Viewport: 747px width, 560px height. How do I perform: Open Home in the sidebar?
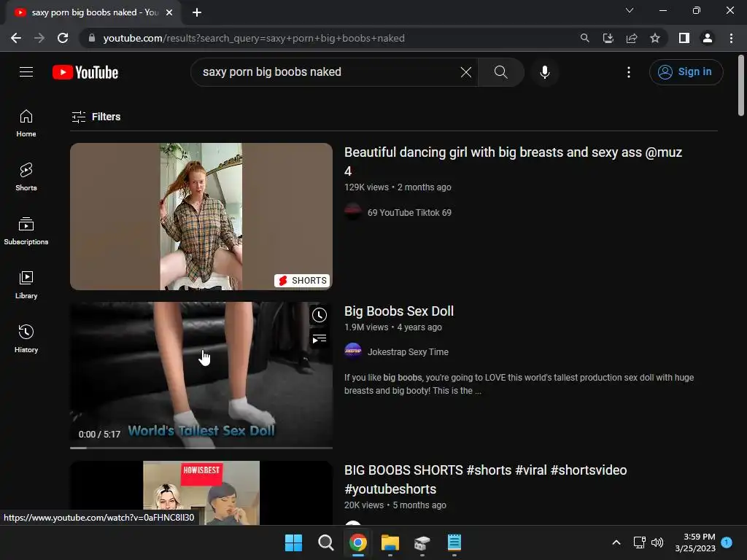pyautogui.click(x=26, y=123)
